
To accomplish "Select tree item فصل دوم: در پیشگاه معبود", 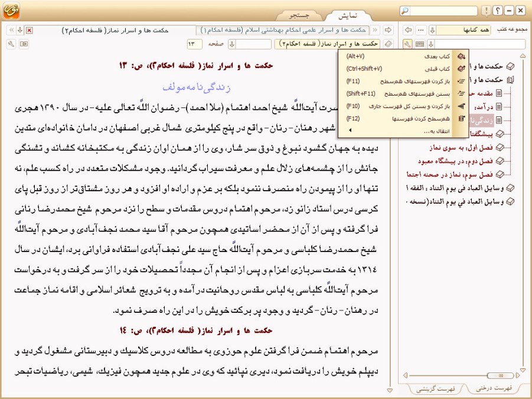I will click(x=455, y=161).
